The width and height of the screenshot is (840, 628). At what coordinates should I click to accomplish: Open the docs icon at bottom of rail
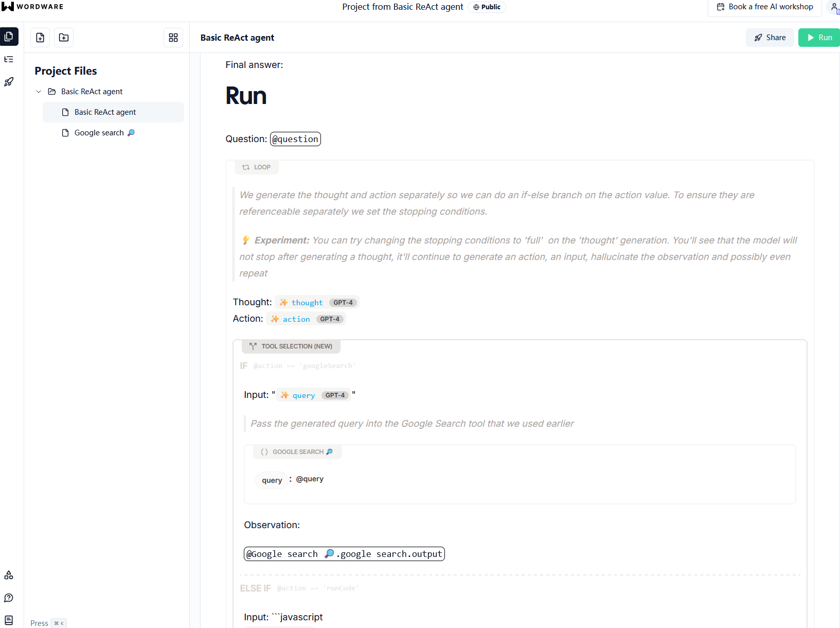[9, 620]
